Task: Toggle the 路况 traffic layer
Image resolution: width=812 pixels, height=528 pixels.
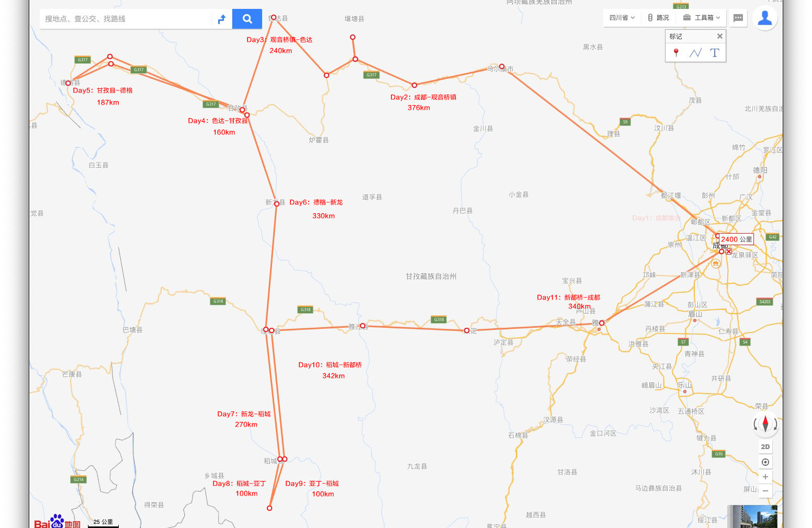Action: [658, 18]
